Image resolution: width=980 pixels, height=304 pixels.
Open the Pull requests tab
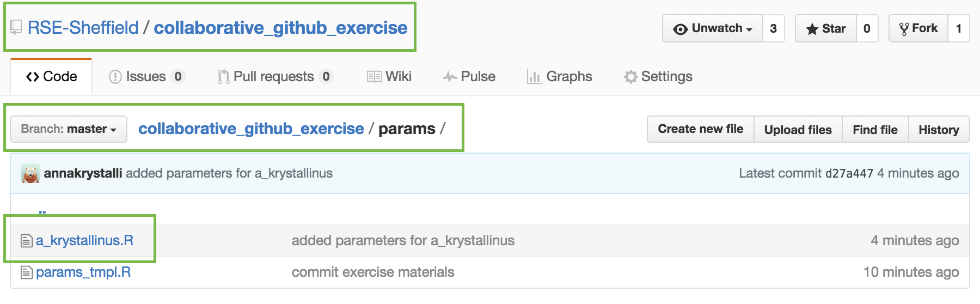275,77
